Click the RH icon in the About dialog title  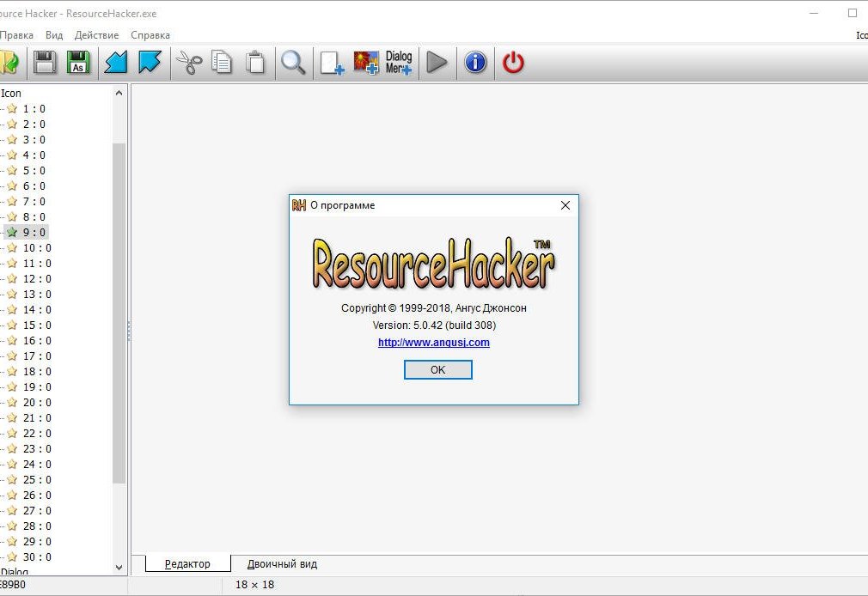299,205
